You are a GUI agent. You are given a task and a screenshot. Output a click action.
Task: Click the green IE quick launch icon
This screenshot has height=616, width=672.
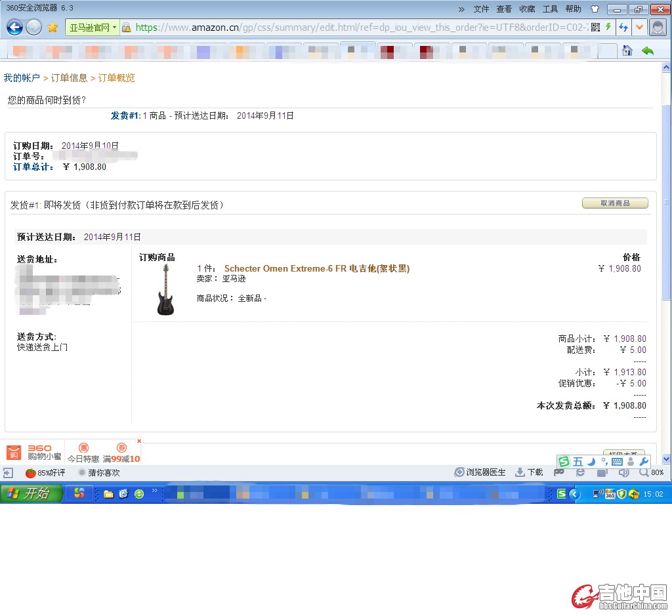pyautogui.click(x=139, y=494)
